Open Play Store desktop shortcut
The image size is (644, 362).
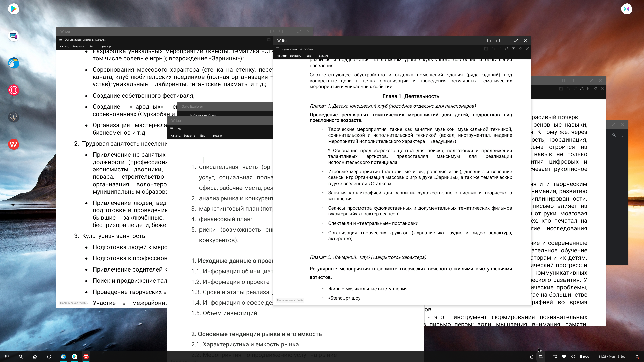(x=13, y=9)
